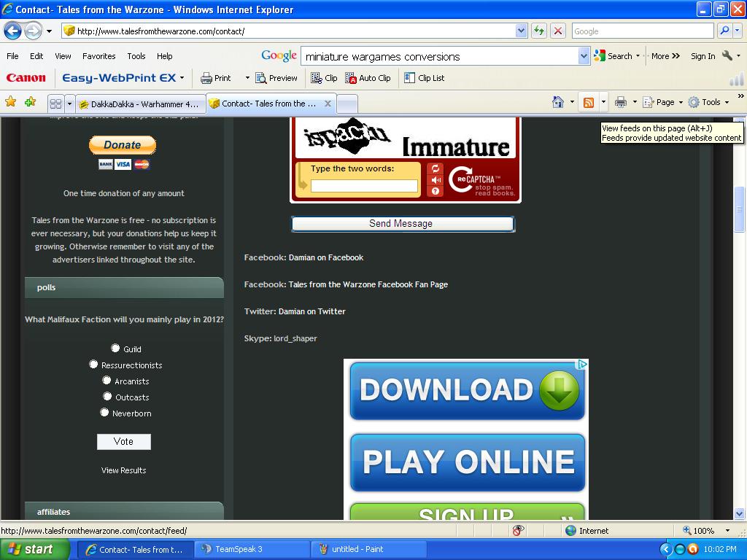Viewport: 747px width, 560px height.
Task: Expand the Easy-WebPrint EX dropdown
Action: click(x=182, y=77)
